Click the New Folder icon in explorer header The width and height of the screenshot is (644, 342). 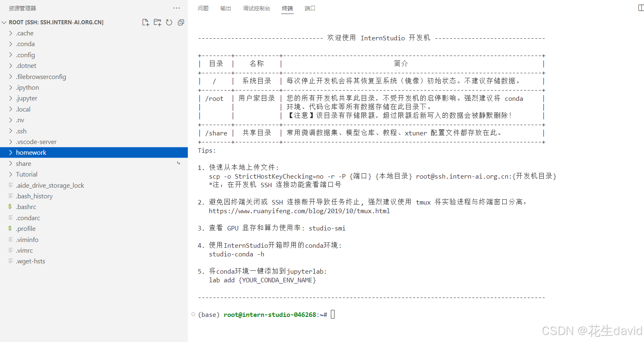[157, 22]
